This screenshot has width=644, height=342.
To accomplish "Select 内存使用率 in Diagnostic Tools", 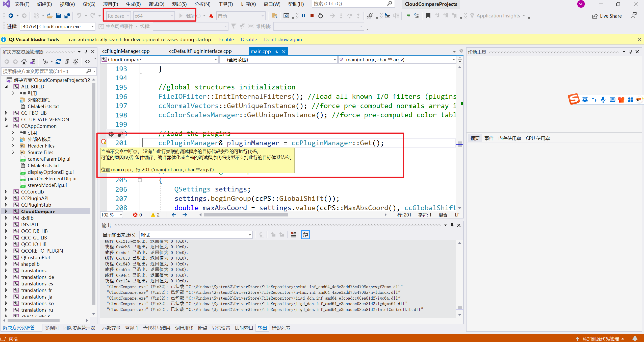I will (x=509, y=138).
